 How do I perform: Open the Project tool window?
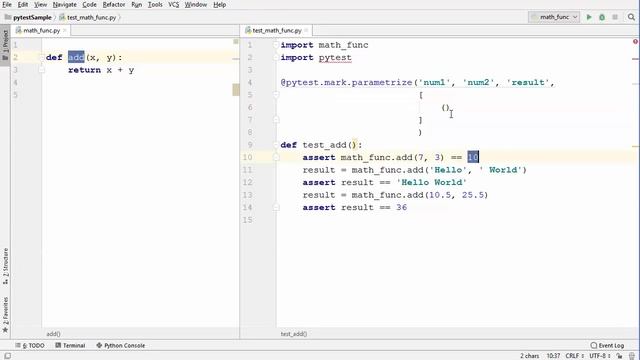click(x=5, y=45)
